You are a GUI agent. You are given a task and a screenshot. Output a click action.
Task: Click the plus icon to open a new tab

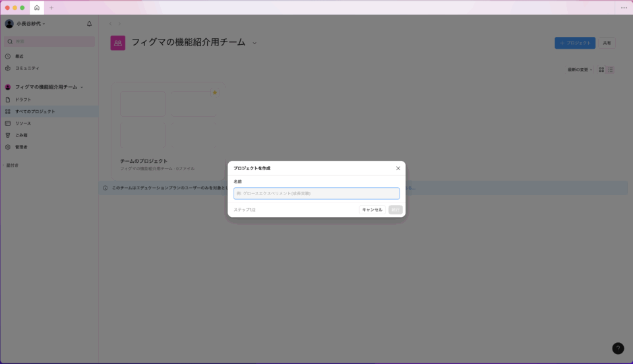tap(51, 7)
